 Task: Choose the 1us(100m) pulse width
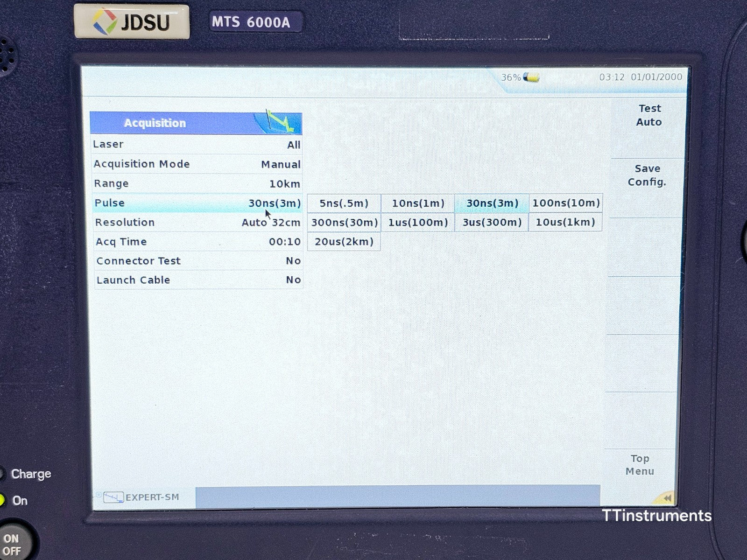[x=417, y=222]
